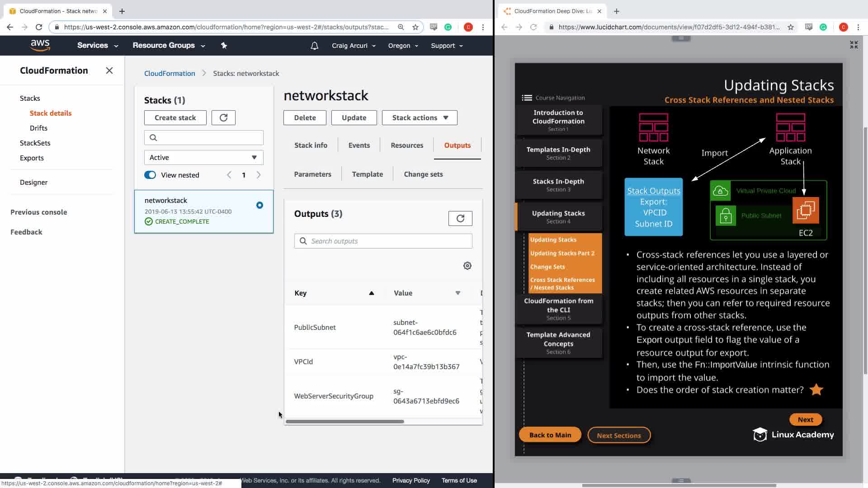Sort outputs by Key column arrow
The width and height of the screenshot is (868, 488).
(x=372, y=293)
